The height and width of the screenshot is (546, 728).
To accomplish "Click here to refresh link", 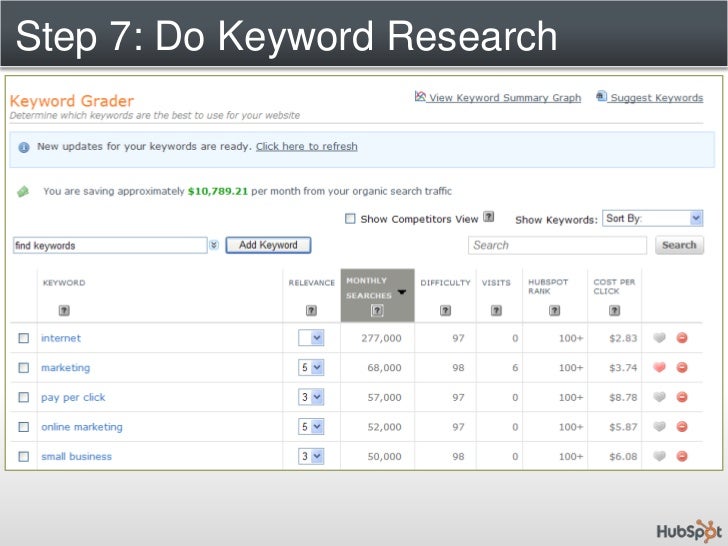I will point(306,147).
